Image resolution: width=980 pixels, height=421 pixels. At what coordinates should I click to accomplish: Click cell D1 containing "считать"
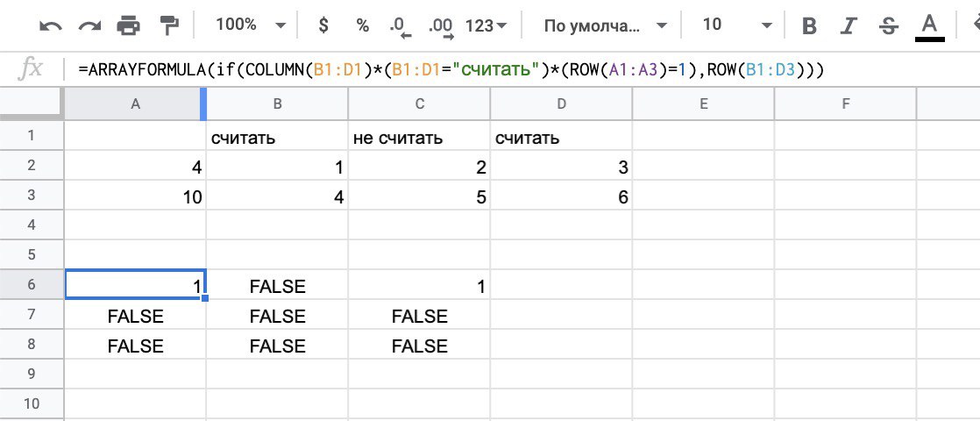tap(561, 136)
